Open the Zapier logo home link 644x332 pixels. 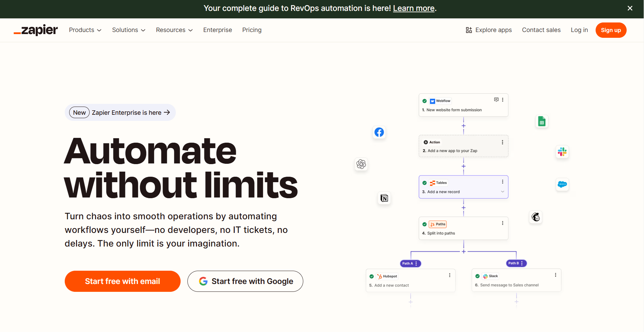pos(36,30)
